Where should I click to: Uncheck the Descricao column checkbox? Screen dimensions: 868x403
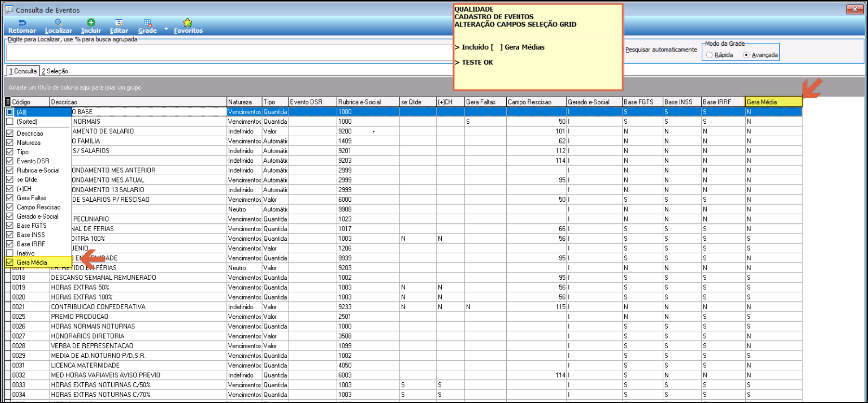[x=10, y=133]
